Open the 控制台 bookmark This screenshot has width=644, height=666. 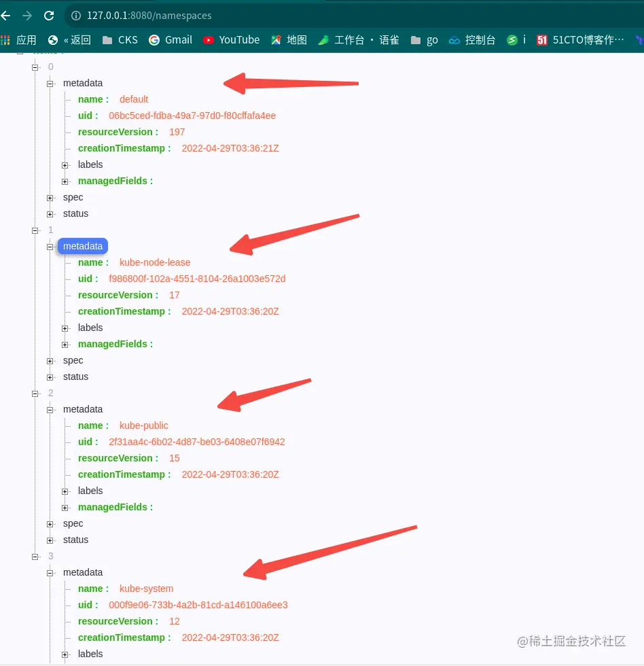(x=472, y=40)
